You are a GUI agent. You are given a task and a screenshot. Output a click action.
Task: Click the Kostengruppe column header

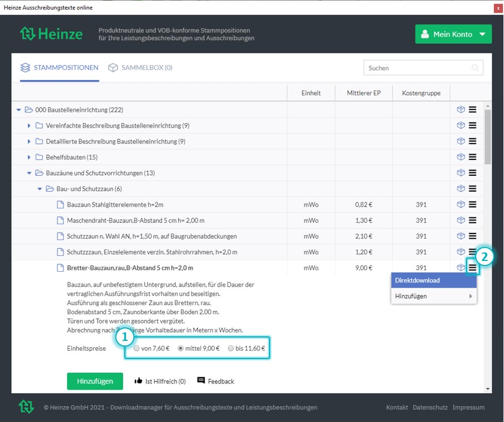[421, 93]
